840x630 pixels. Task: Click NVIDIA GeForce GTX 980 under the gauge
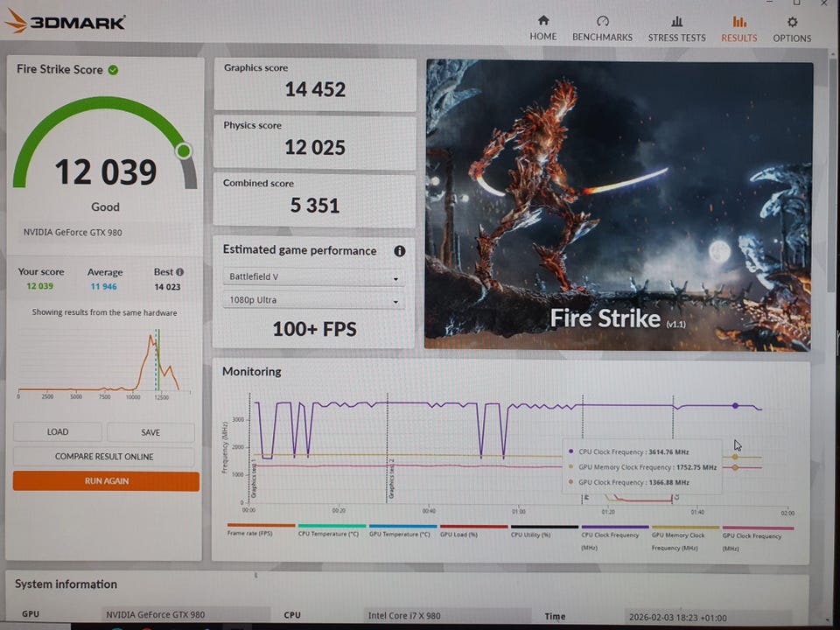[73, 233]
